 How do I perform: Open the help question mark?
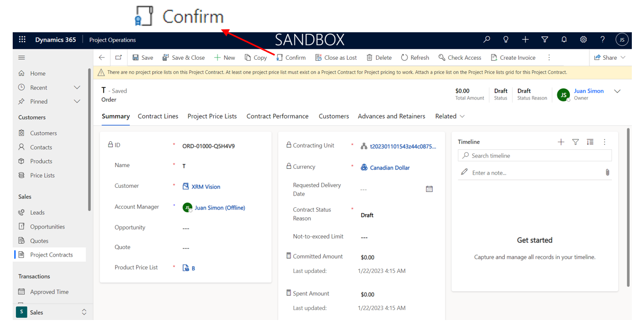pyautogui.click(x=602, y=40)
